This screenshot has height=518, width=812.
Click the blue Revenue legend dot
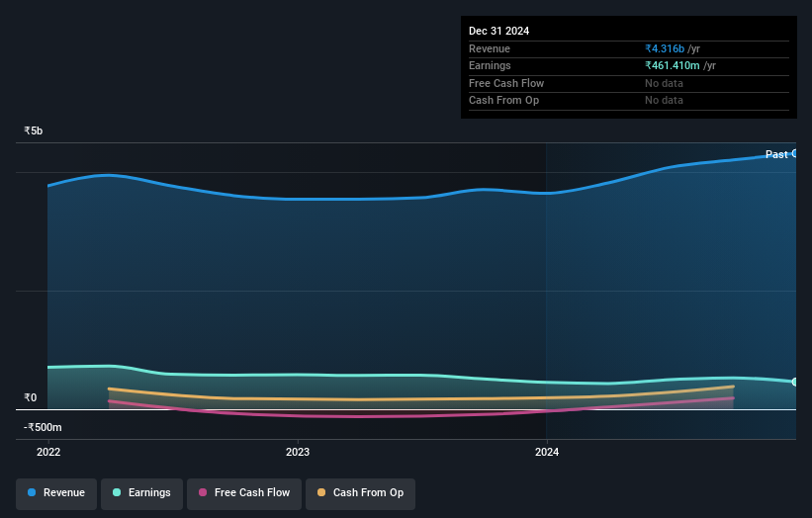tap(32, 492)
